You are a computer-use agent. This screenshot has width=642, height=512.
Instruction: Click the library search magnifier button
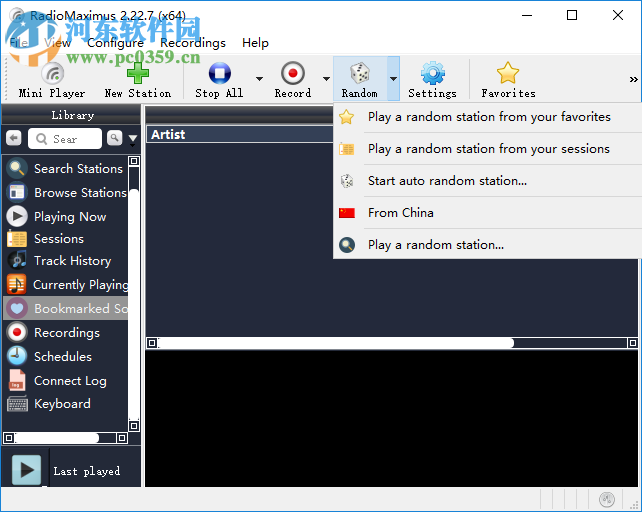coord(115,138)
